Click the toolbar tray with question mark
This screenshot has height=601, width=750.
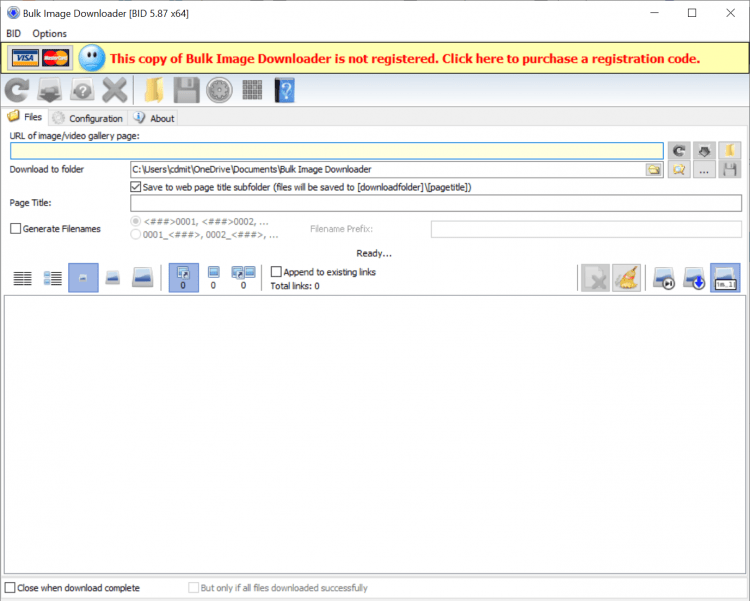pyautogui.click(x=82, y=90)
